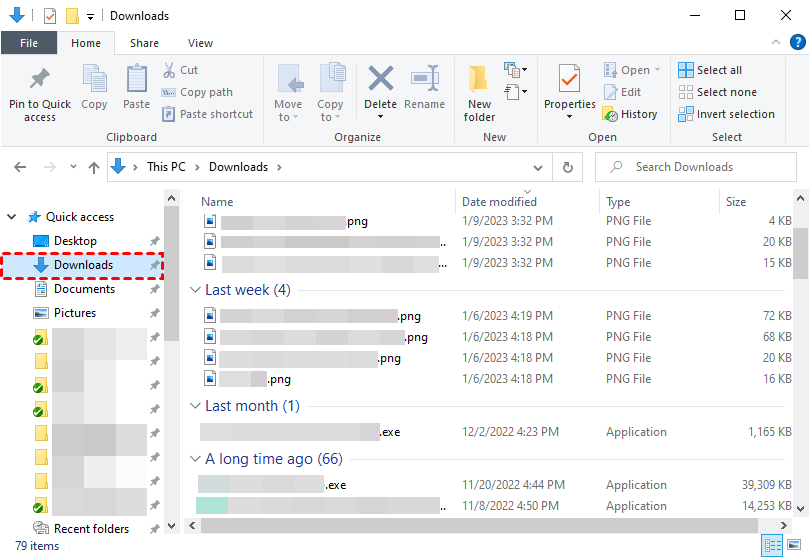Collapse the Last week group

pos(196,290)
